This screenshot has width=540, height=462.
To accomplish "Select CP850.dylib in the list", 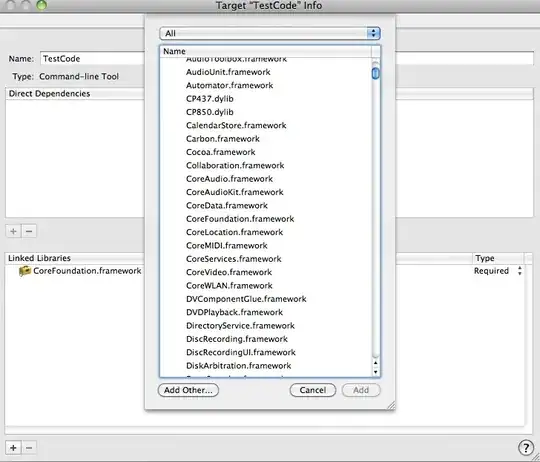I will point(210,112).
